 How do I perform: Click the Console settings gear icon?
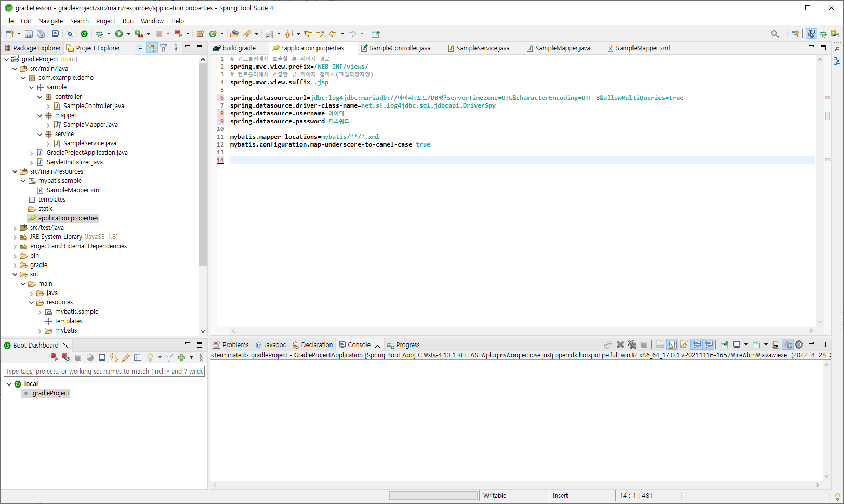[799, 344]
